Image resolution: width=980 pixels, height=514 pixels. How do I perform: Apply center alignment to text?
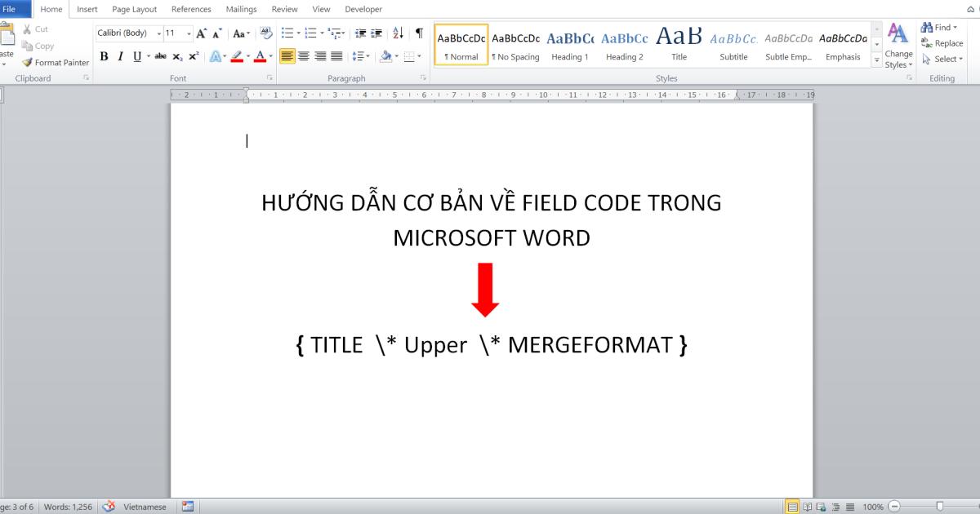point(305,55)
